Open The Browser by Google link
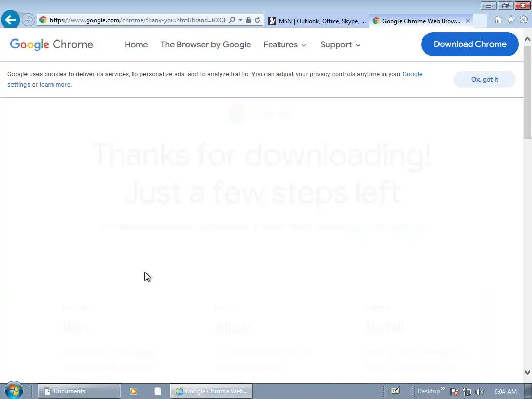The height and width of the screenshot is (399, 532). pos(206,45)
